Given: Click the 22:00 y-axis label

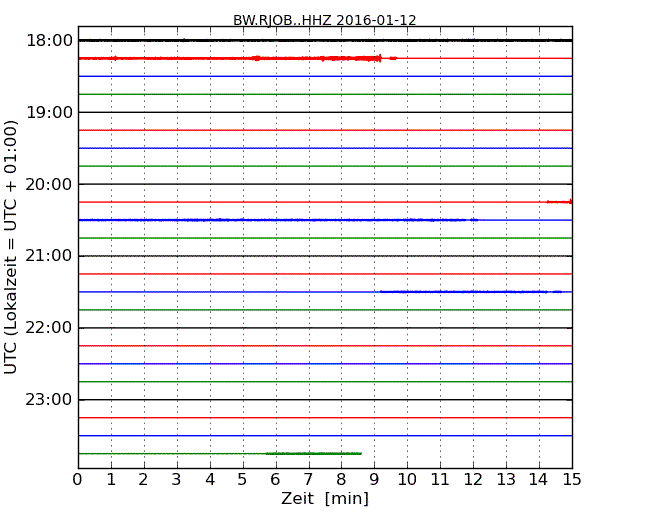Looking at the screenshot, I should (49, 328).
